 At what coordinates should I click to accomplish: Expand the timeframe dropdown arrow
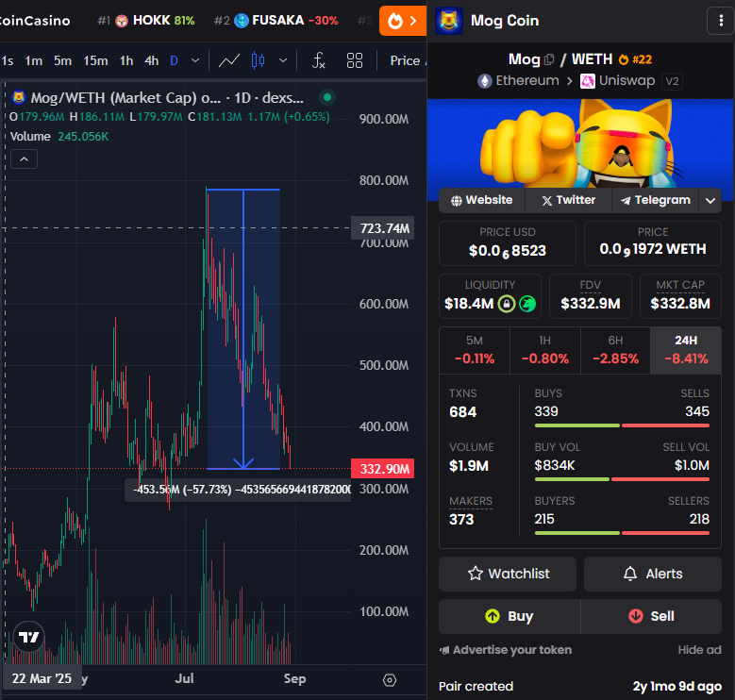tap(195, 60)
